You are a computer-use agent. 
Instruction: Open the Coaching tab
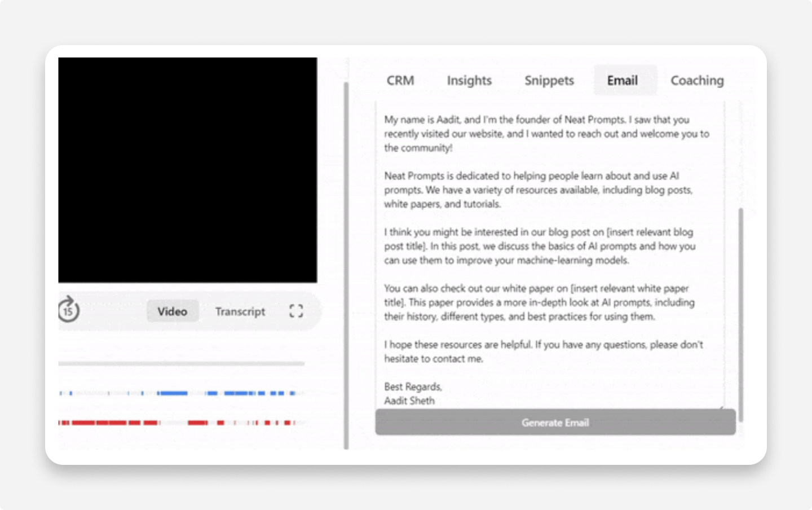pos(697,80)
